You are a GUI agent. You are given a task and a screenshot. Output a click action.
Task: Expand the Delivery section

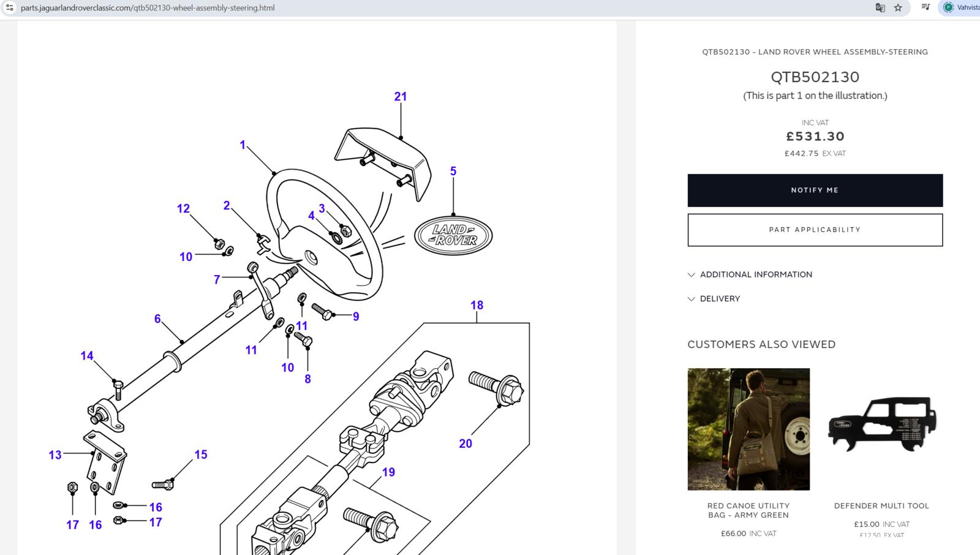tap(720, 299)
